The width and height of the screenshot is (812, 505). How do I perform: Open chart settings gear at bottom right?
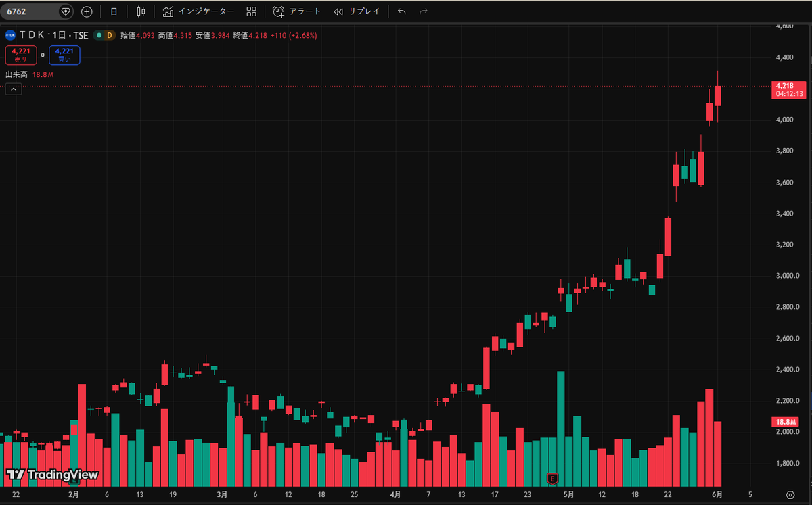pyautogui.click(x=790, y=495)
